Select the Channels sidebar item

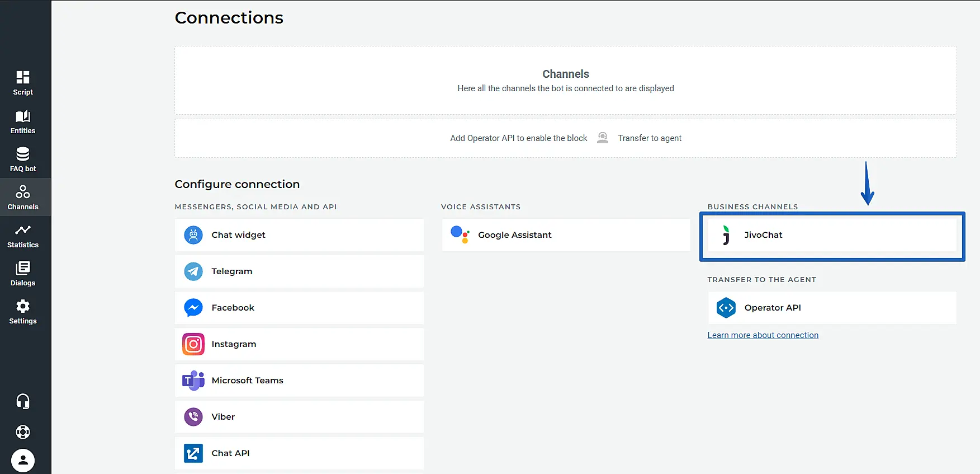click(x=23, y=198)
